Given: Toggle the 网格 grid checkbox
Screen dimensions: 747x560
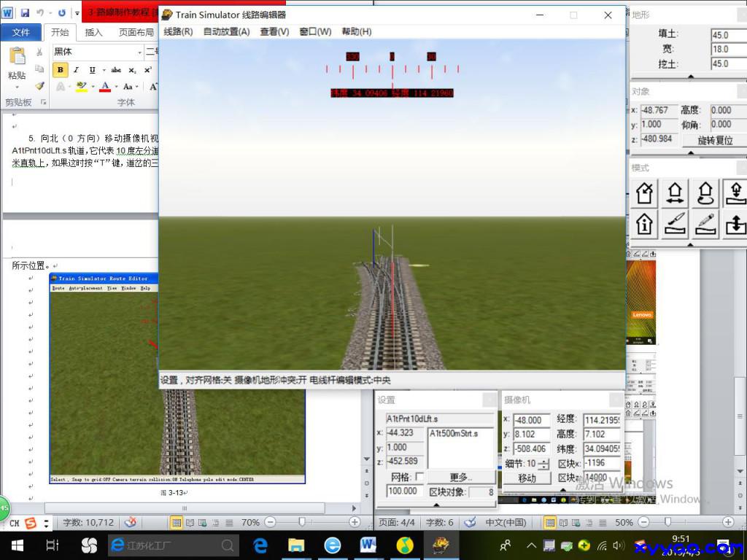Looking at the screenshot, I should [419, 477].
